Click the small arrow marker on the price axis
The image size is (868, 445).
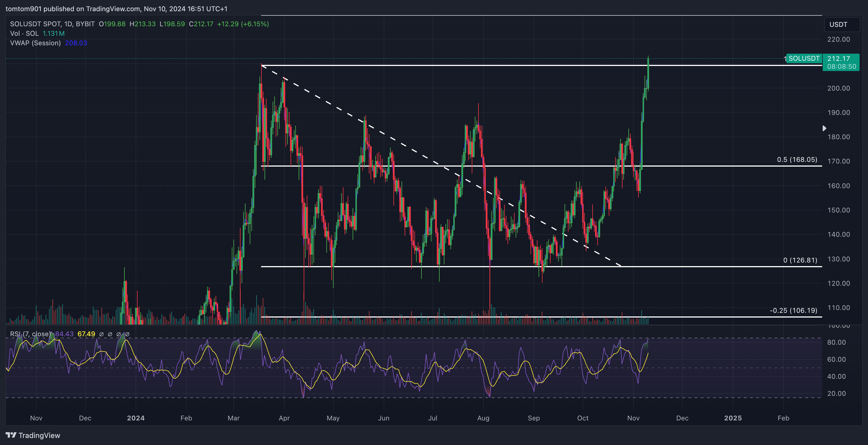(x=824, y=128)
